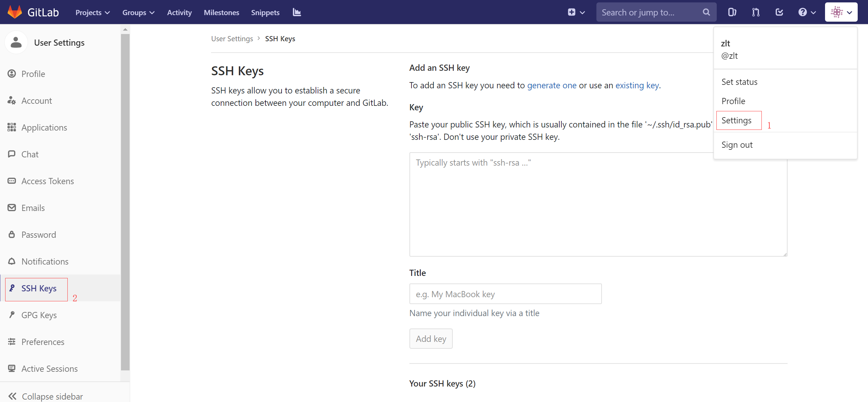Open the 'generate one' link
This screenshot has width=868, height=402.
(x=552, y=85)
